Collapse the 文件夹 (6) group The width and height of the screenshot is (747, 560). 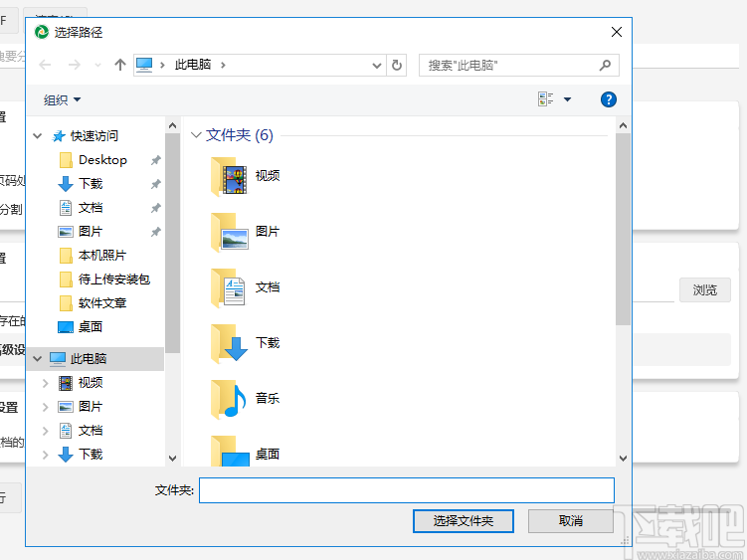point(196,135)
